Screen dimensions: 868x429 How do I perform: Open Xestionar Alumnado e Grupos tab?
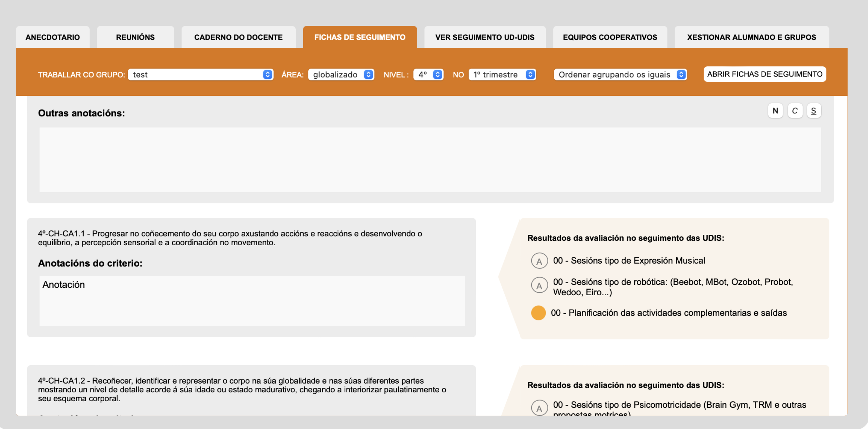pos(752,37)
